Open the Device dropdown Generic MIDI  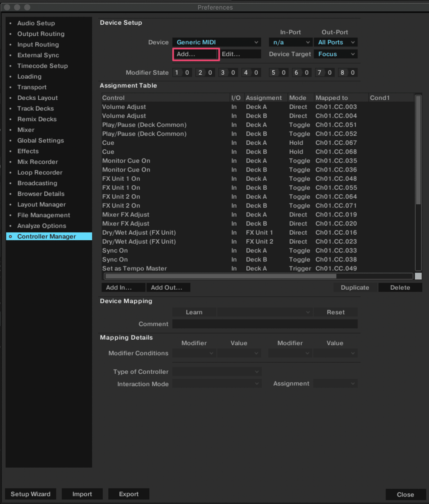pos(217,42)
